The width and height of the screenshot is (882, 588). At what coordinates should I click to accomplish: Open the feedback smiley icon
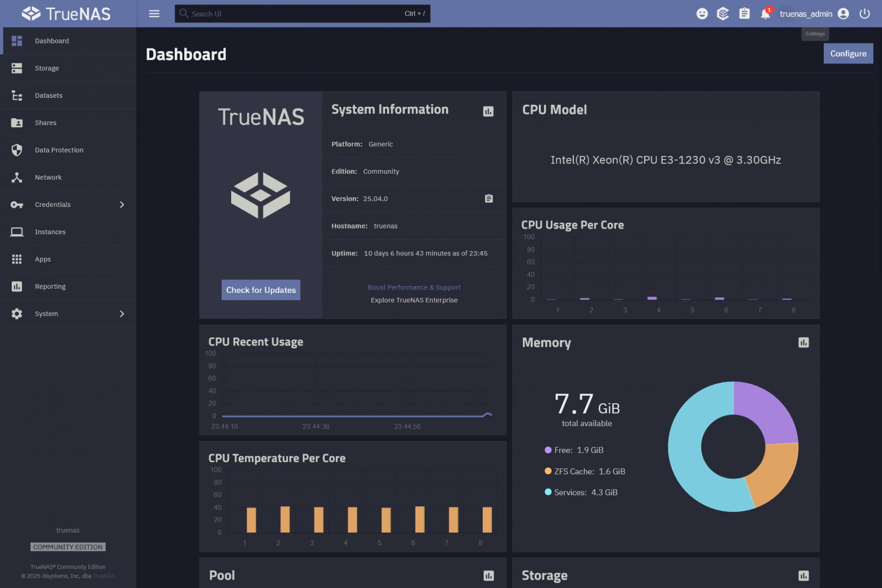[x=702, y=13]
